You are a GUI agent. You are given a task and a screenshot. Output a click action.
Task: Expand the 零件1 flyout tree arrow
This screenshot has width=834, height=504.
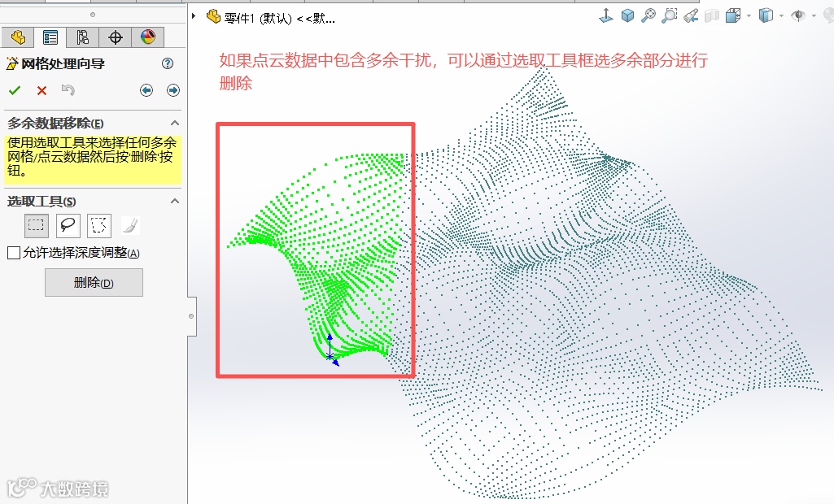click(194, 16)
